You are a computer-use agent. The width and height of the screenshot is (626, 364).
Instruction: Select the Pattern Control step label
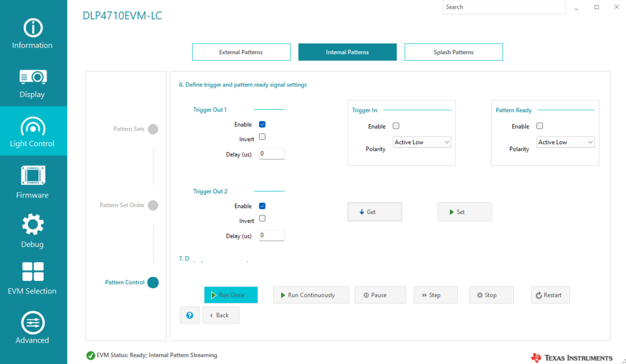click(x=125, y=282)
